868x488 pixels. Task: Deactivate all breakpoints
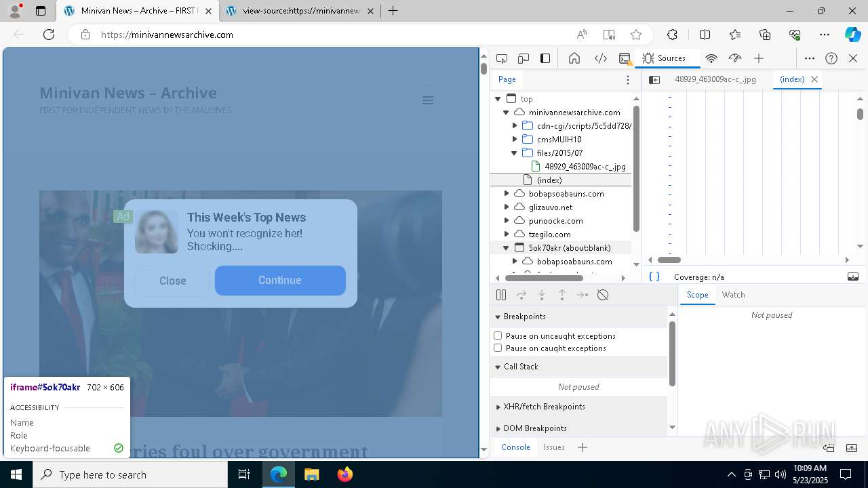coord(603,295)
